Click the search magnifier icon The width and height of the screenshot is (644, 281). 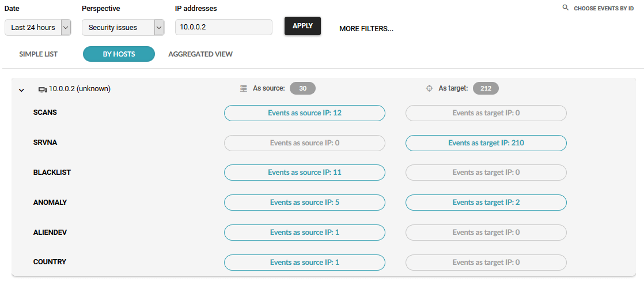tap(565, 9)
